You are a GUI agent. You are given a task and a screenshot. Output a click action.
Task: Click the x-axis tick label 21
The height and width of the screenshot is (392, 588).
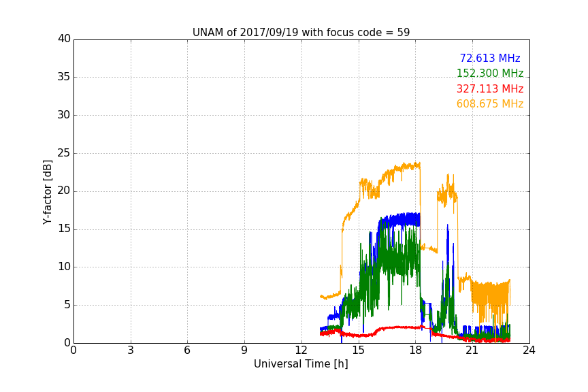(x=472, y=350)
